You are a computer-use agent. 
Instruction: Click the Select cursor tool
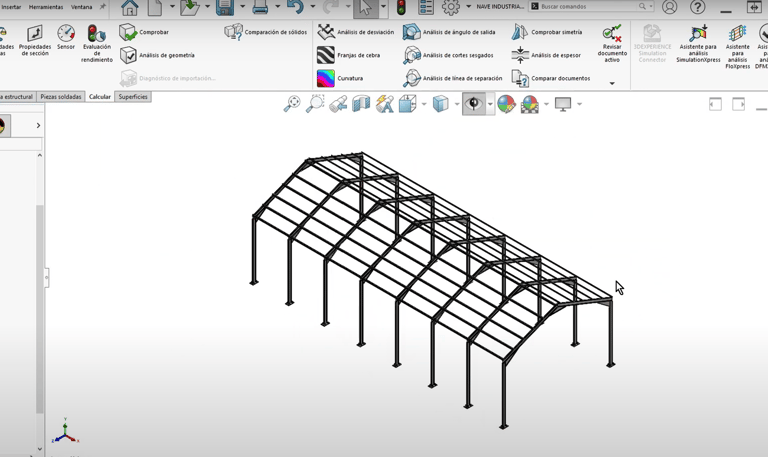pos(366,7)
